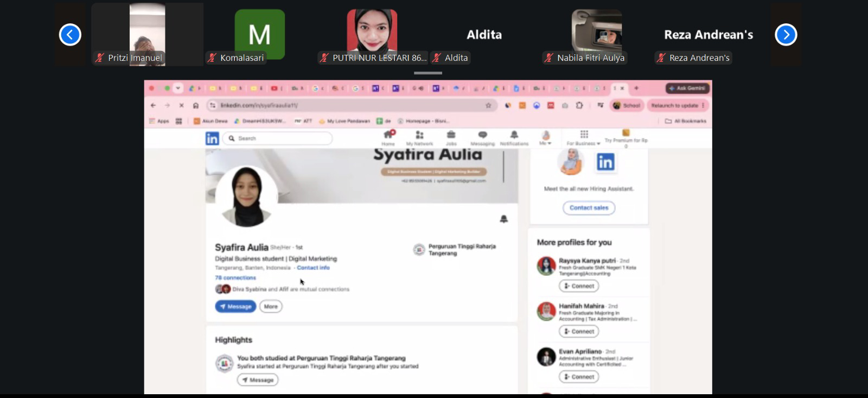Connect with Evan Apriliano
The width and height of the screenshot is (868, 398).
(579, 377)
